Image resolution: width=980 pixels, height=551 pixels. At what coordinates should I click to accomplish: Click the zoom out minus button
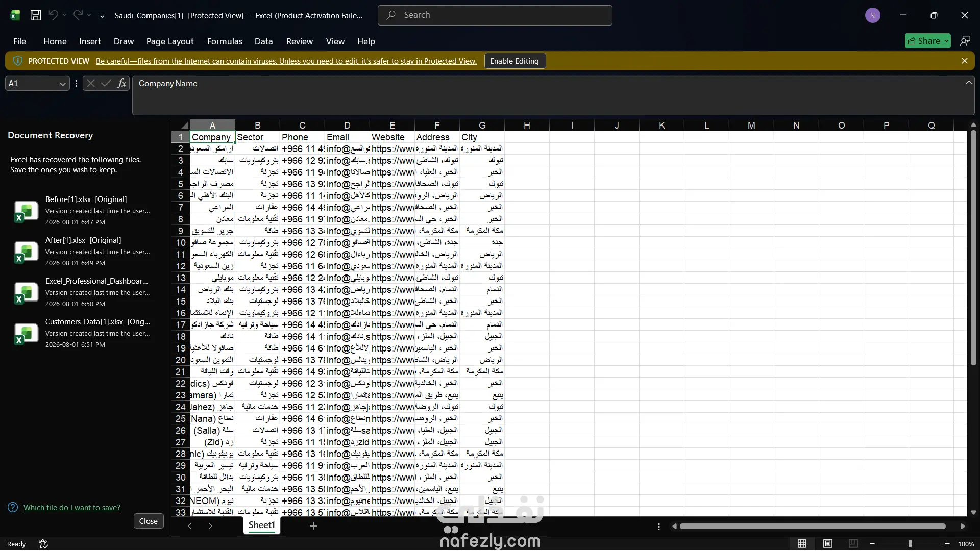click(872, 544)
